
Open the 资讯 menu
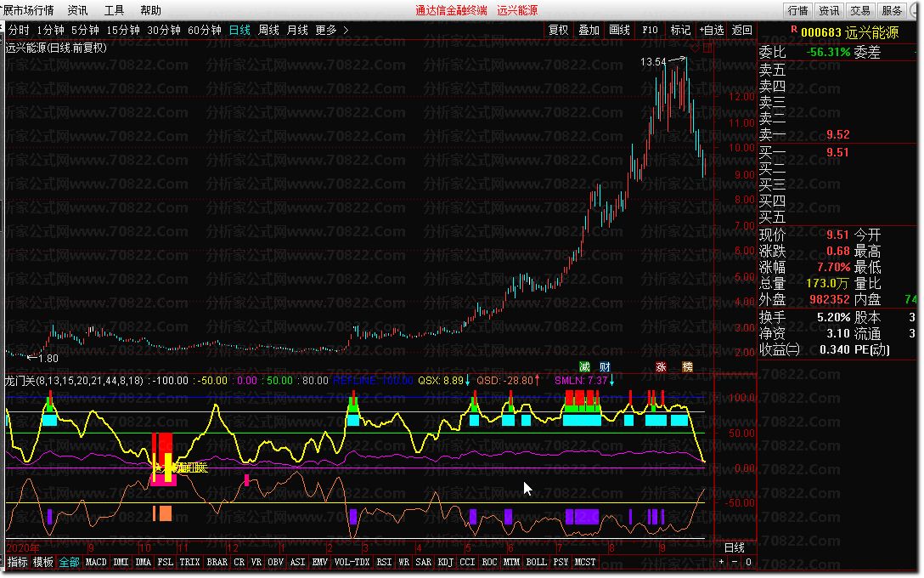coord(77,10)
